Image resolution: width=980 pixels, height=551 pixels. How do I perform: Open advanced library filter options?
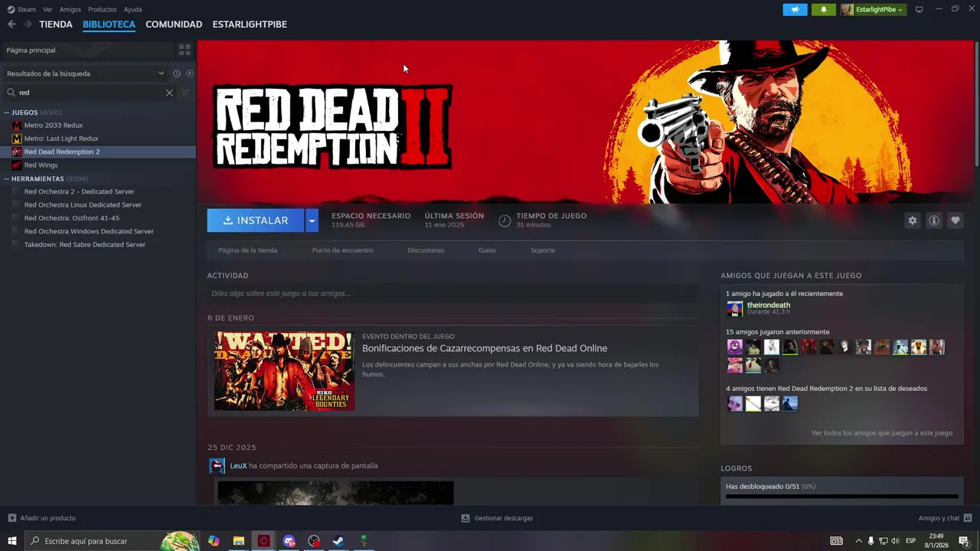[185, 93]
